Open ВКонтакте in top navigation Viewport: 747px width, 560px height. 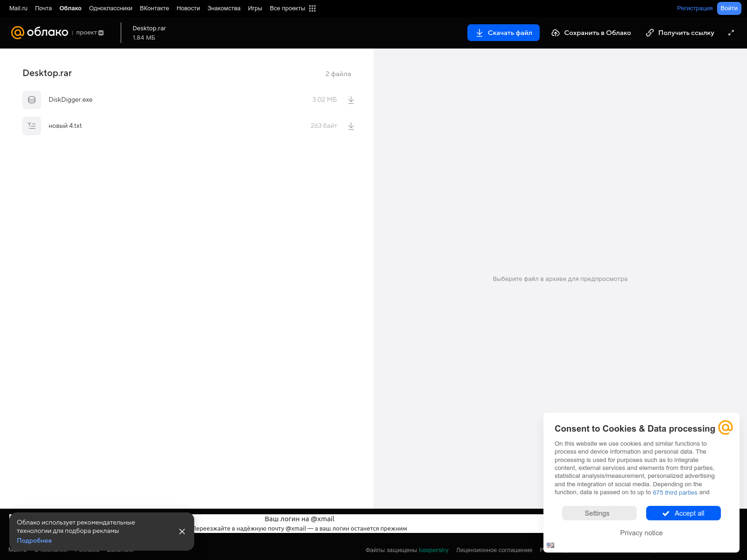pos(155,8)
